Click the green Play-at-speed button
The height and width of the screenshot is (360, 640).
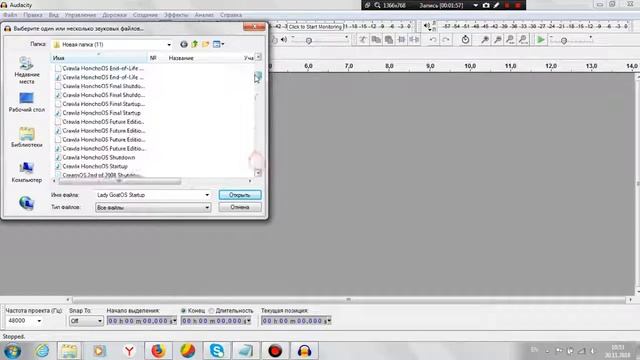pos(540,40)
